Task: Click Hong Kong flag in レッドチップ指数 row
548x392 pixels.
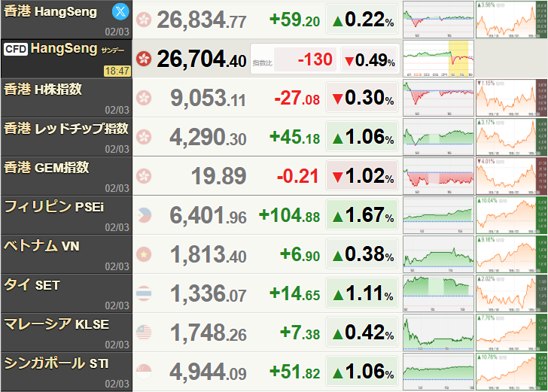Action: (x=144, y=137)
